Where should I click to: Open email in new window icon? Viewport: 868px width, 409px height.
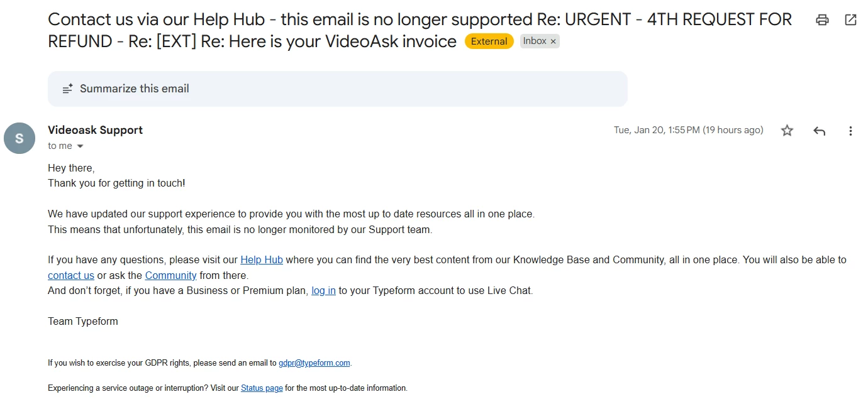850,20
